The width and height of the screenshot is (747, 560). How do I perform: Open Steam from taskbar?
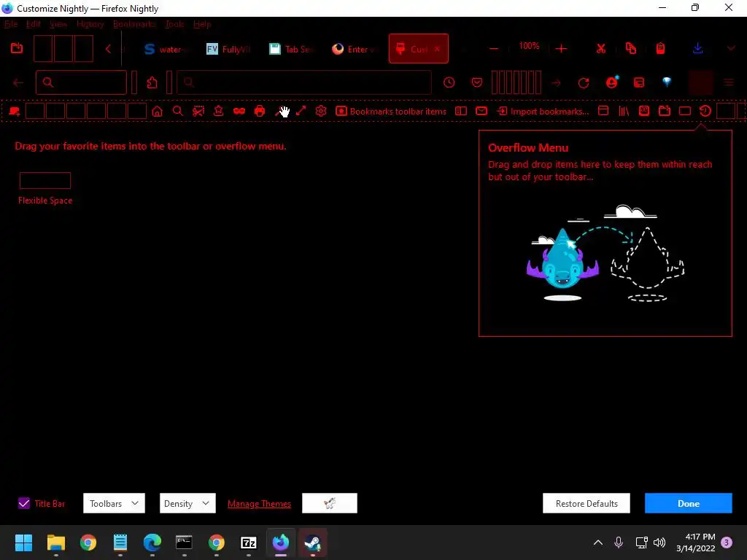point(312,542)
